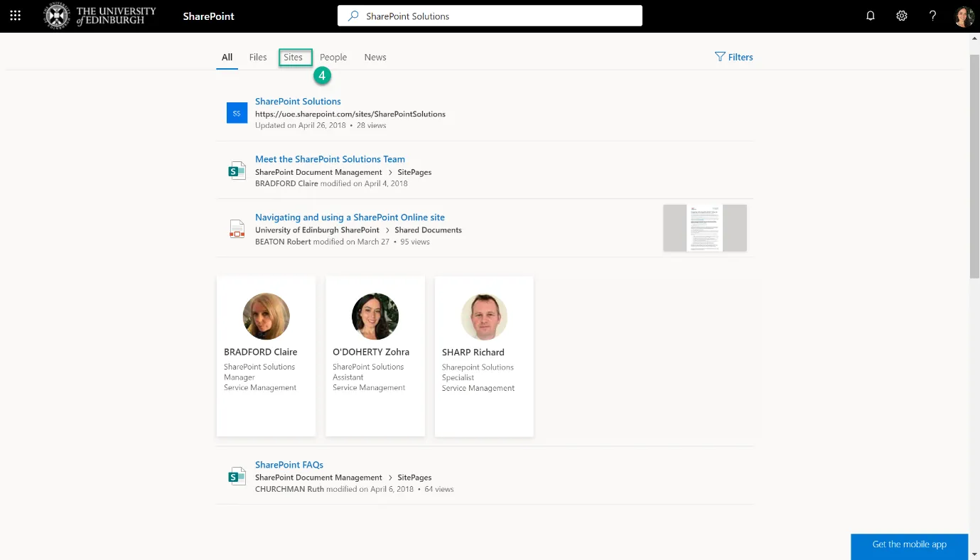Open the notifications bell
Image resolution: width=980 pixels, height=560 pixels.
coord(870,16)
